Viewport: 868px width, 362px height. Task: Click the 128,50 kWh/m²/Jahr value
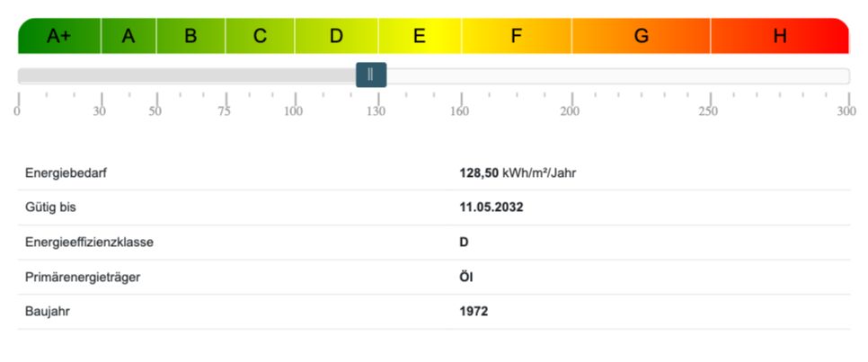click(518, 173)
